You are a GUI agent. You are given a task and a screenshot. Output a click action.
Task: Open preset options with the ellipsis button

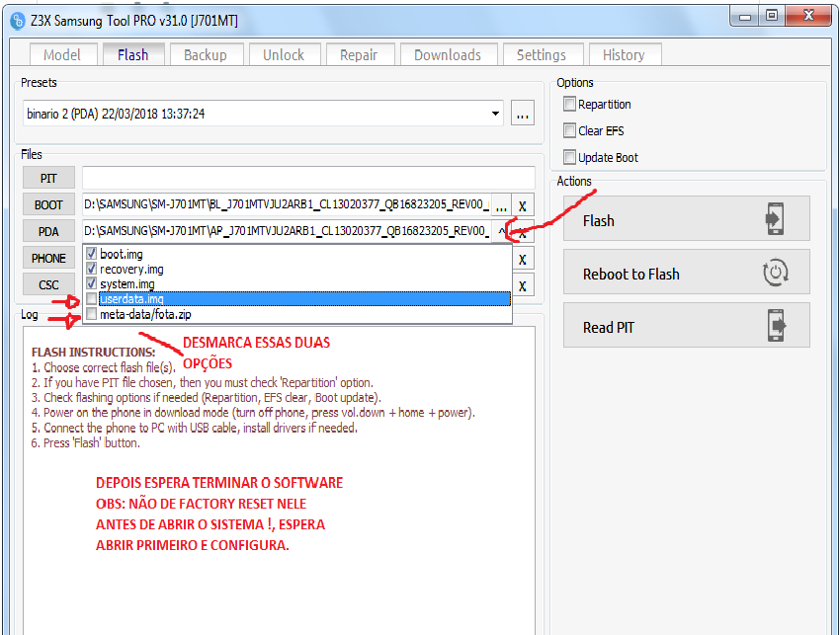coord(523,114)
